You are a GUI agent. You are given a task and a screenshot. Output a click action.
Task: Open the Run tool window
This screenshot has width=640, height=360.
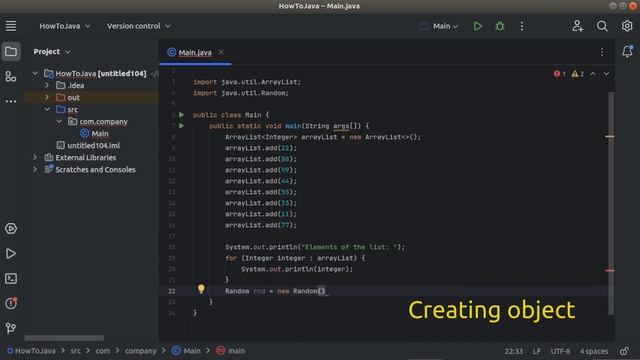[x=11, y=253]
